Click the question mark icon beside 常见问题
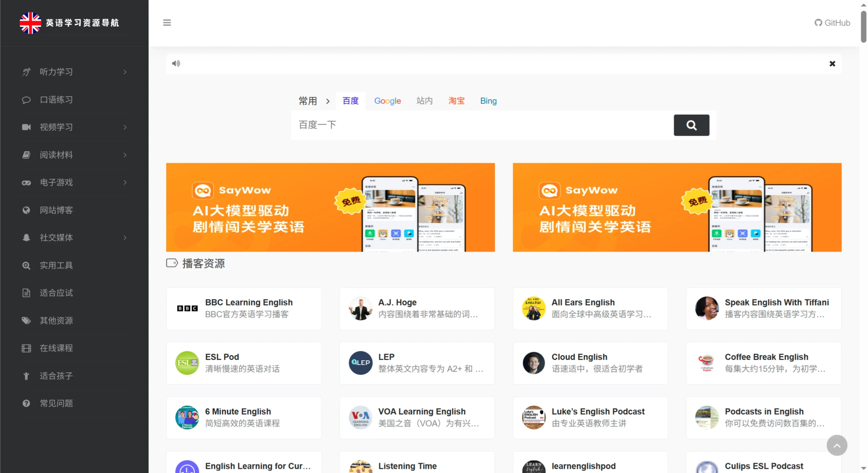Viewport: 868px width, 473px height. coord(26,403)
